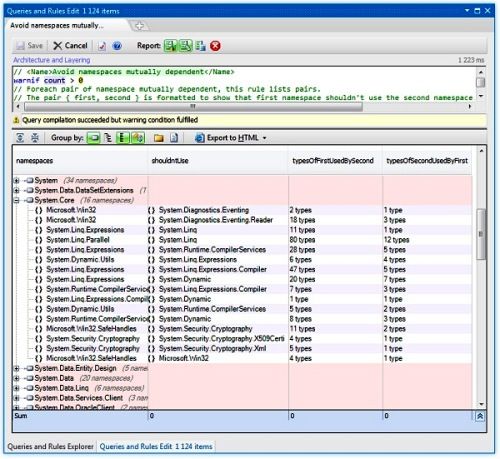This screenshot has width=500, height=459.
Task: Toggle Group by hierarchy tree button
Action: click(108, 138)
